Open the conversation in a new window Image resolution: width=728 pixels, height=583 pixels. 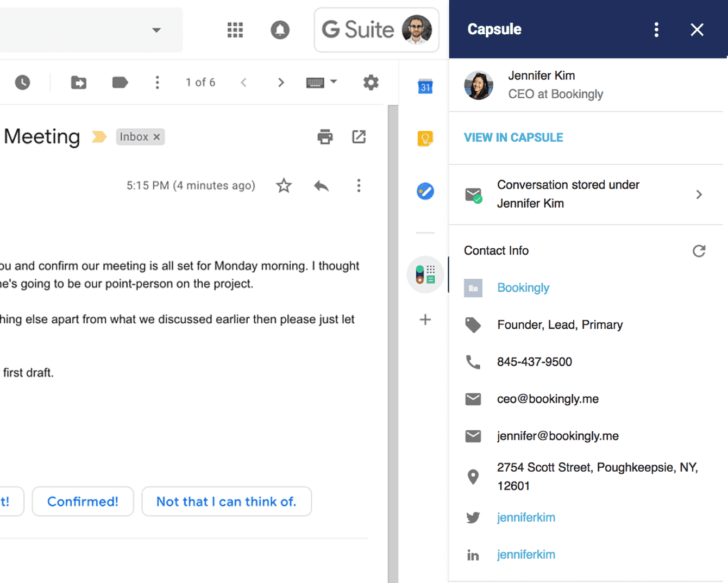pos(359,137)
